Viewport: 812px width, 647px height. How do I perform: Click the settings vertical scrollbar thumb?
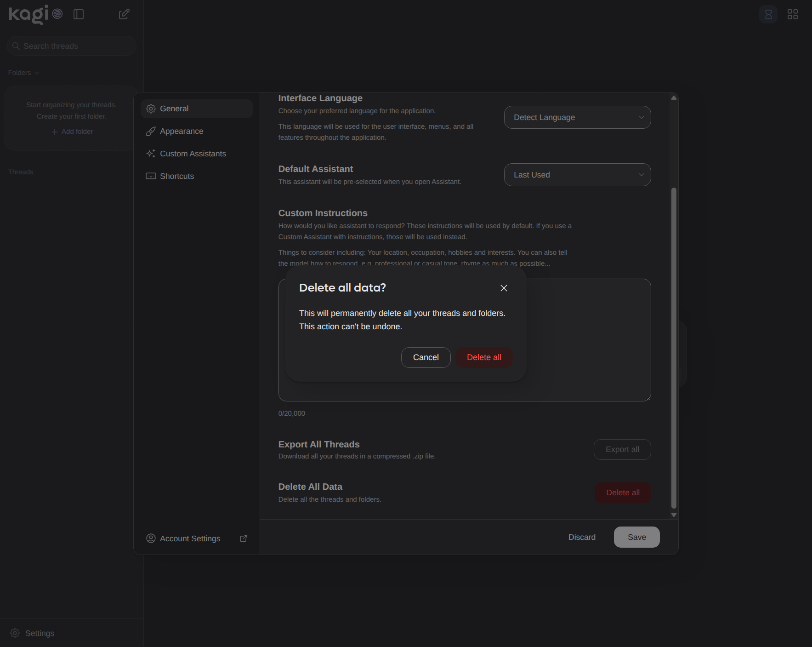(x=674, y=348)
